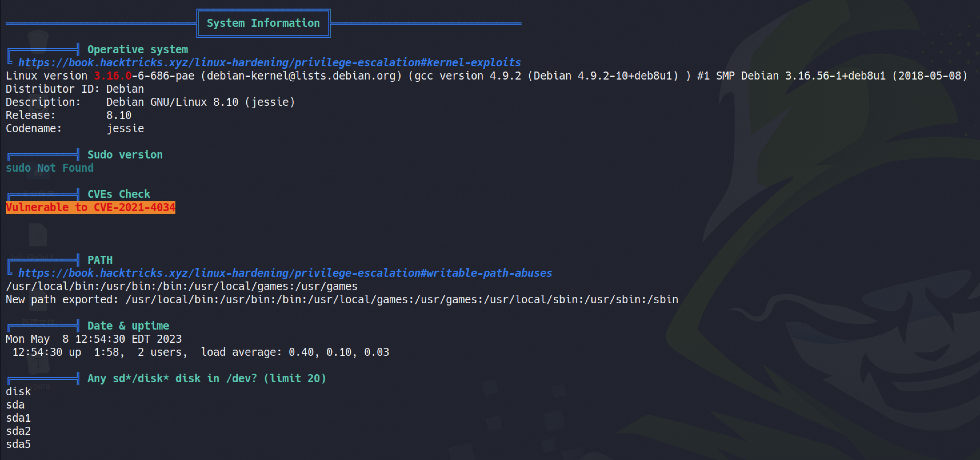Click the sda5 disk entry
This screenshot has width=980, height=460.
(x=18, y=444)
